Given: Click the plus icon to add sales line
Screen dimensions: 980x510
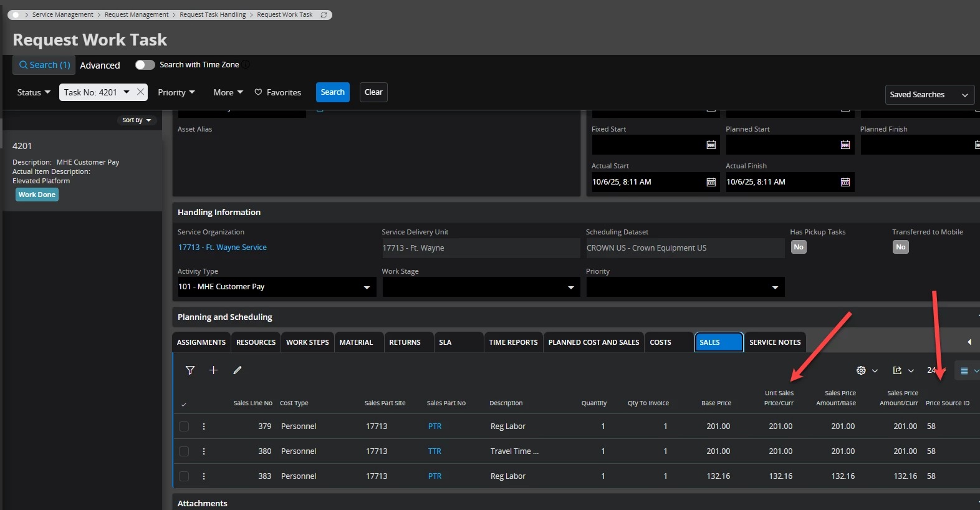Looking at the screenshot, I should coord(213,370).
